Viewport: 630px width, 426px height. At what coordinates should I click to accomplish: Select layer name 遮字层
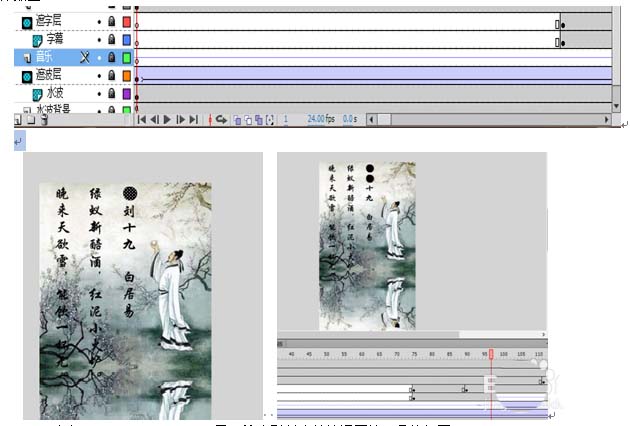click(x=49, y=20)
